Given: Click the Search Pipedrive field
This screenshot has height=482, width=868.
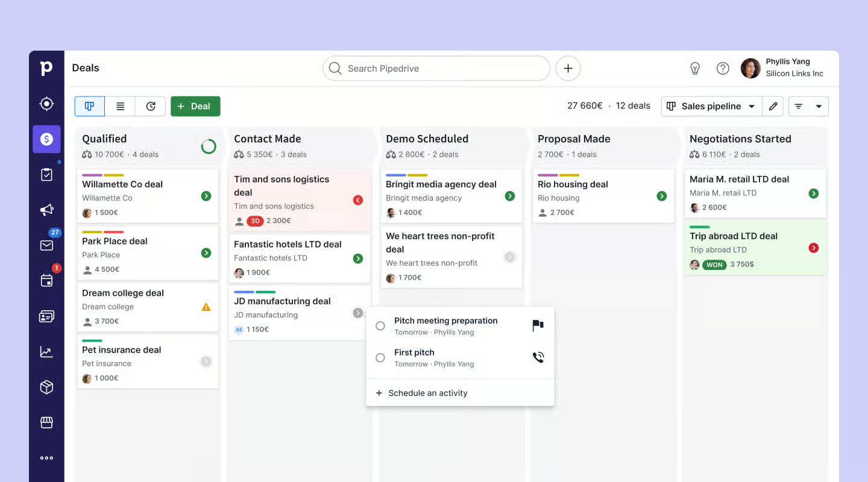Looking at the screenshot, I should (435, 68).
